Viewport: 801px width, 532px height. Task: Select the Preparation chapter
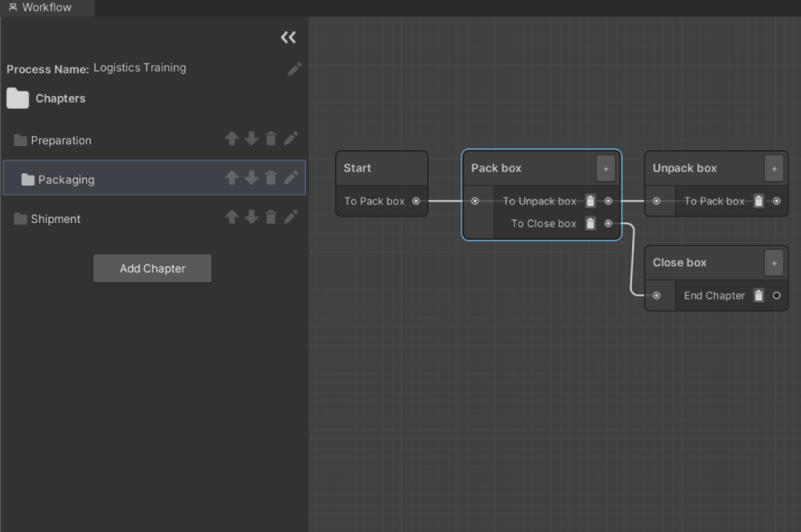(61, 141)
